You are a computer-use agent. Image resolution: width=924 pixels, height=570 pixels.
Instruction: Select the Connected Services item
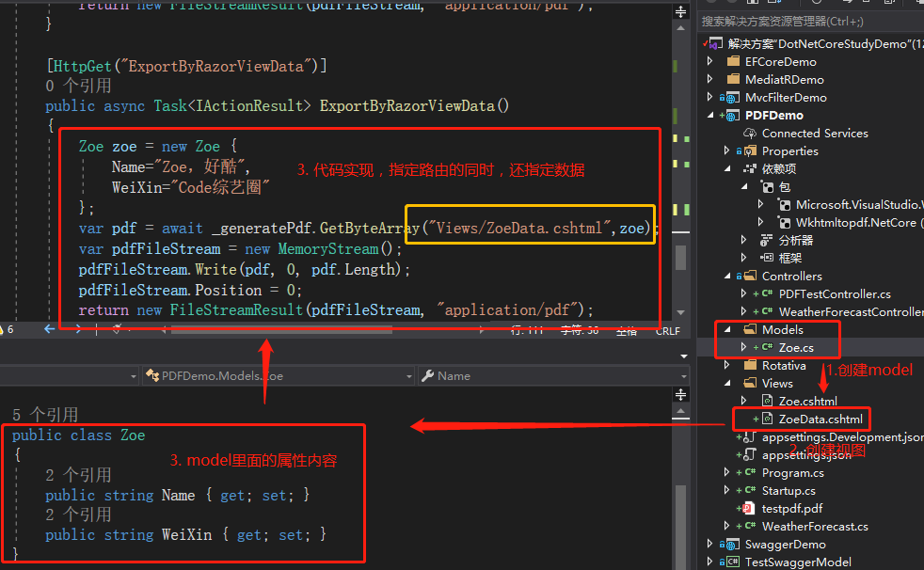point(815,133)
